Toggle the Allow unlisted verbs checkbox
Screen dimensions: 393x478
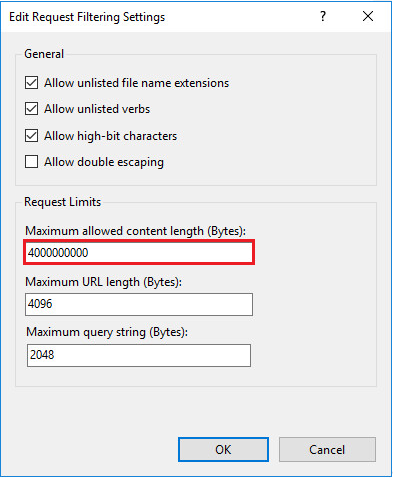(x=31, y=109)
